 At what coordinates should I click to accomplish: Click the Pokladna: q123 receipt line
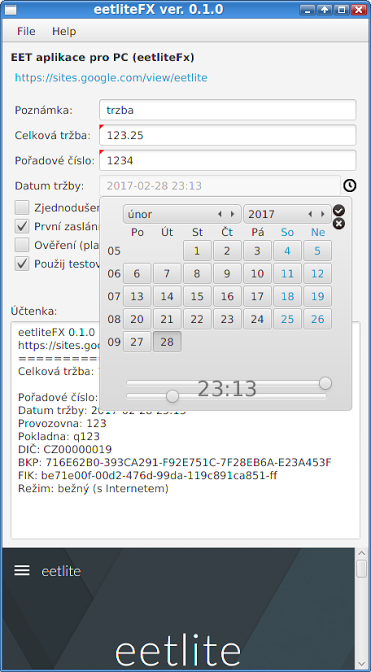(x=59, y=437)
